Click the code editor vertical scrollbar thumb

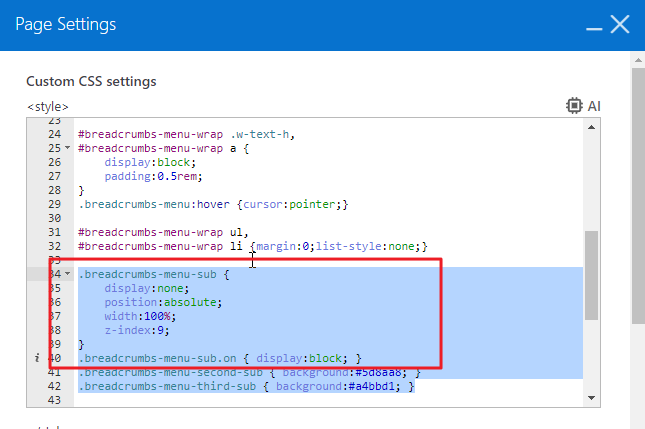click(592, 275)
